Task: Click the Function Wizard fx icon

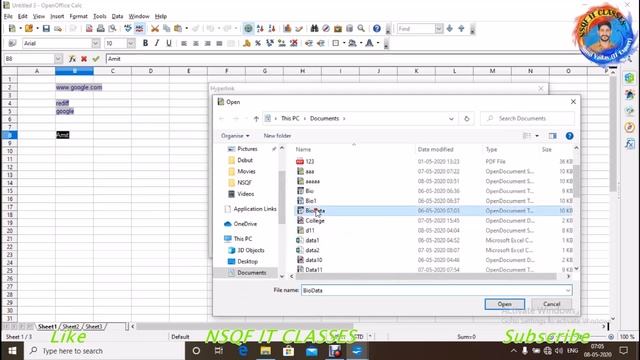Action: click(x=72, y=59)
